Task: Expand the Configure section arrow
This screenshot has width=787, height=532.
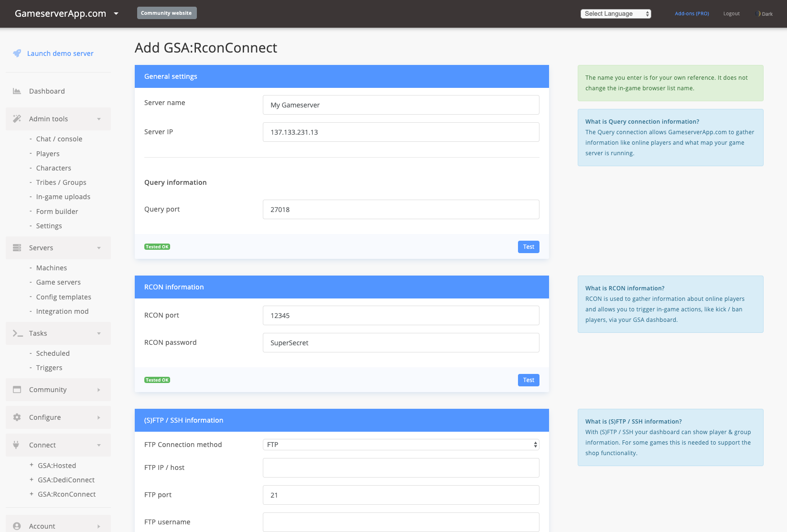Action: (x=99, y=417)
